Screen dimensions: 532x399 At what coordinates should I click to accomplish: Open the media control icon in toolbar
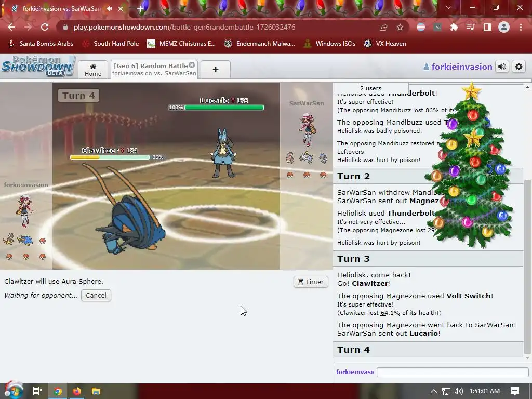tap(471, 27)
